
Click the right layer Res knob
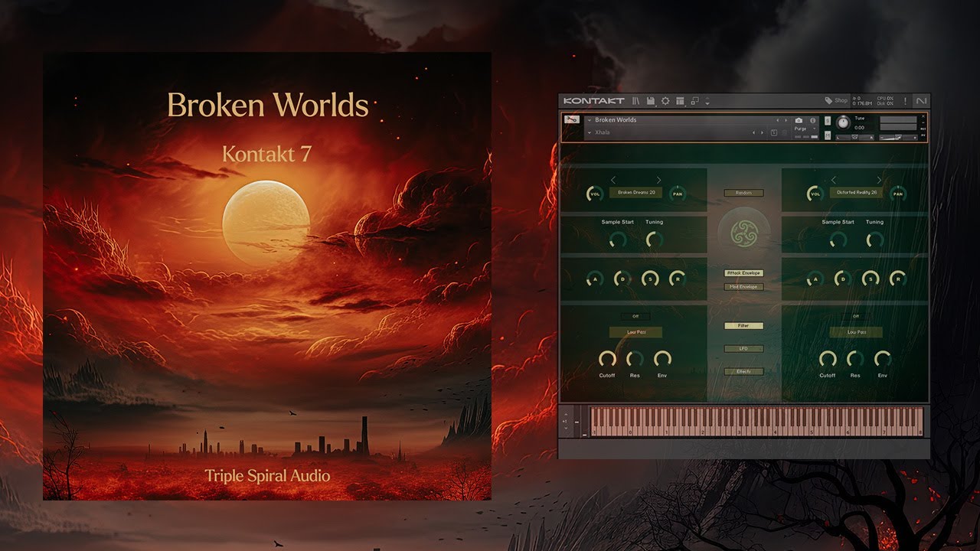pos(855,359)
